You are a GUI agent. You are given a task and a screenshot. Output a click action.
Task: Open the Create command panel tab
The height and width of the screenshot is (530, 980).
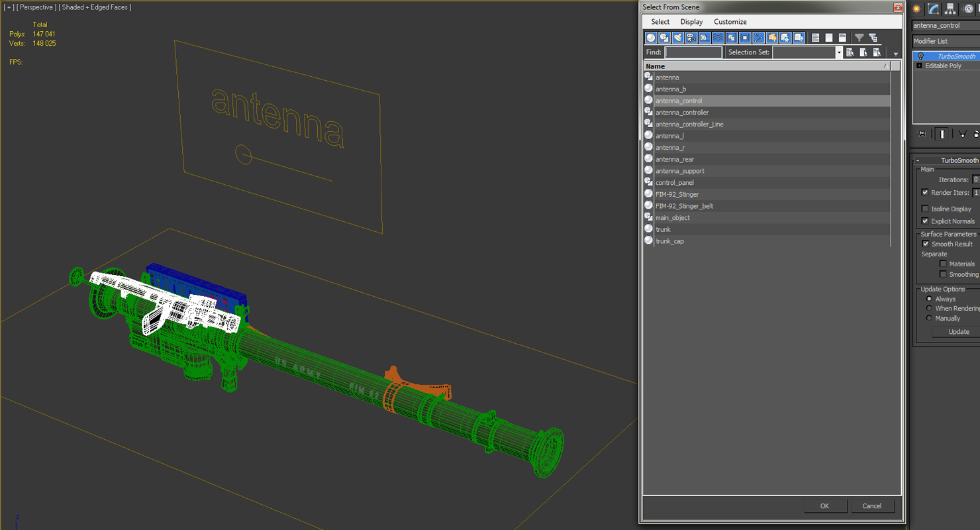[x=917, y=9]
